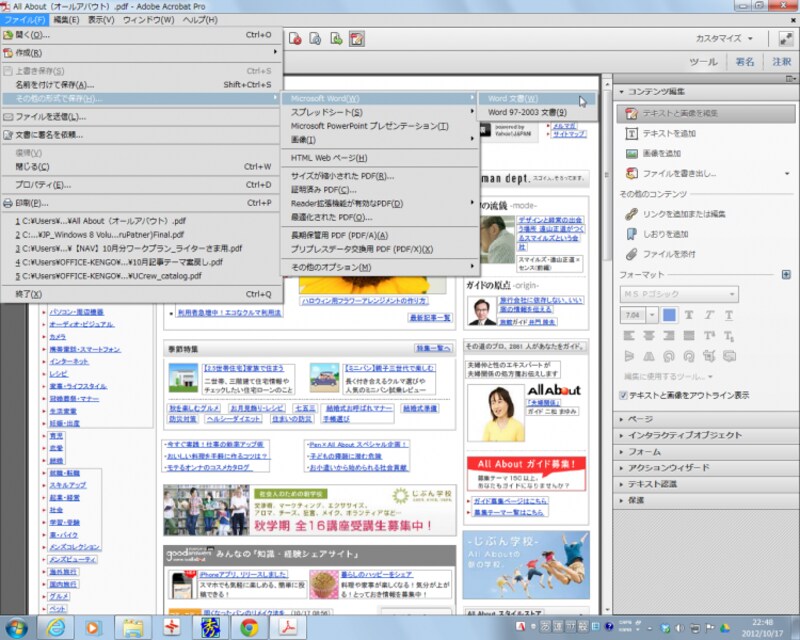Viewport: 800px width, 640px height.
Task: Click the じぶん学校 banner image
Action: point(526,565)
